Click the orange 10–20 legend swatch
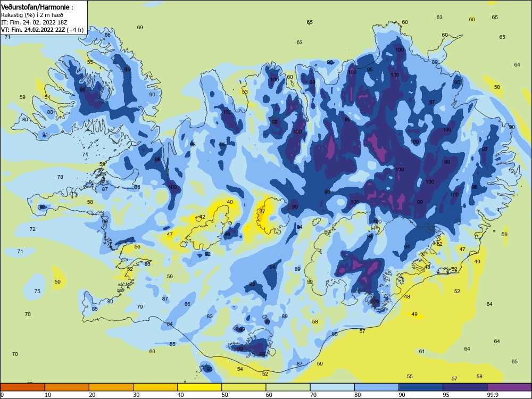Viewport: 532px width, 399px height. tap(67, 387)
